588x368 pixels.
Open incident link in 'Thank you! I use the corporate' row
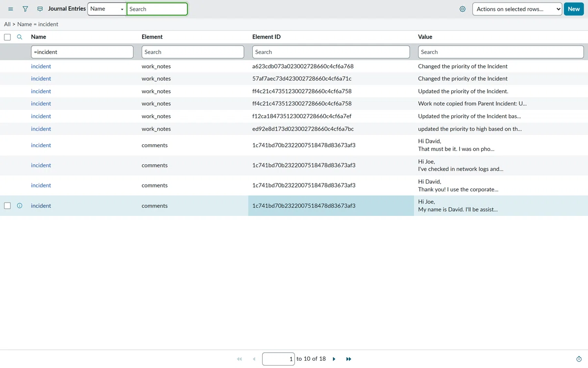coord(41,185)
